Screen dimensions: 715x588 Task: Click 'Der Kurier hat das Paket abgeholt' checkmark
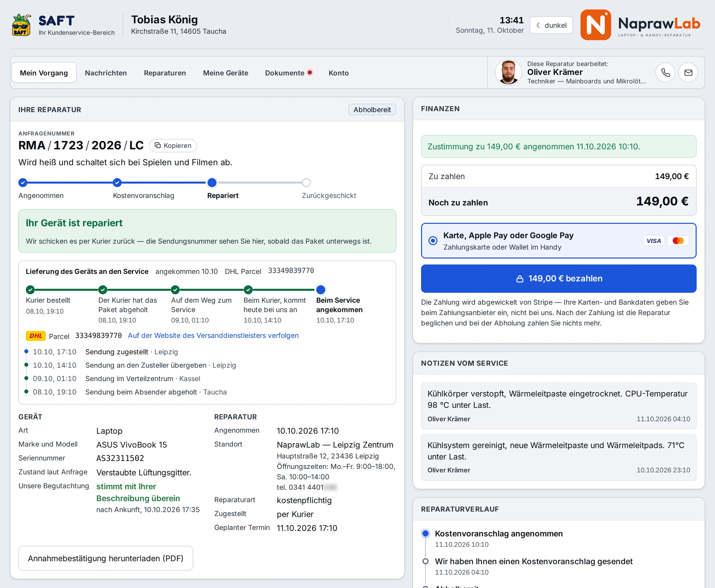click(x=103, y=290)
